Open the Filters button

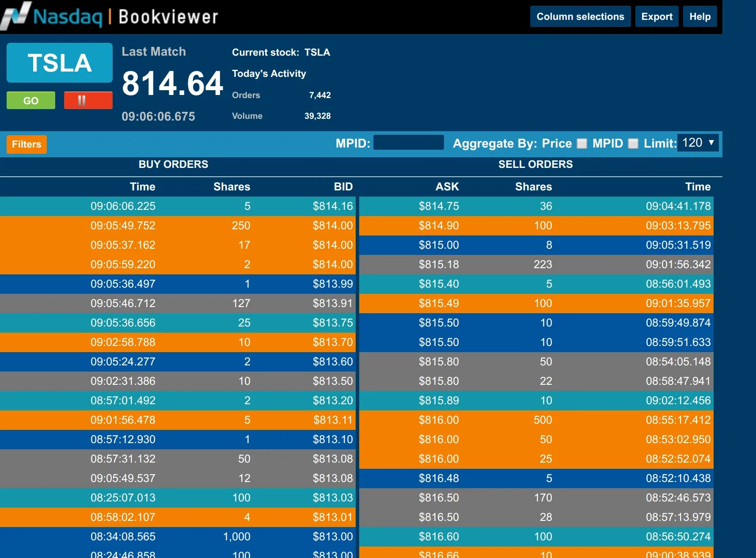tap(27, 144)
